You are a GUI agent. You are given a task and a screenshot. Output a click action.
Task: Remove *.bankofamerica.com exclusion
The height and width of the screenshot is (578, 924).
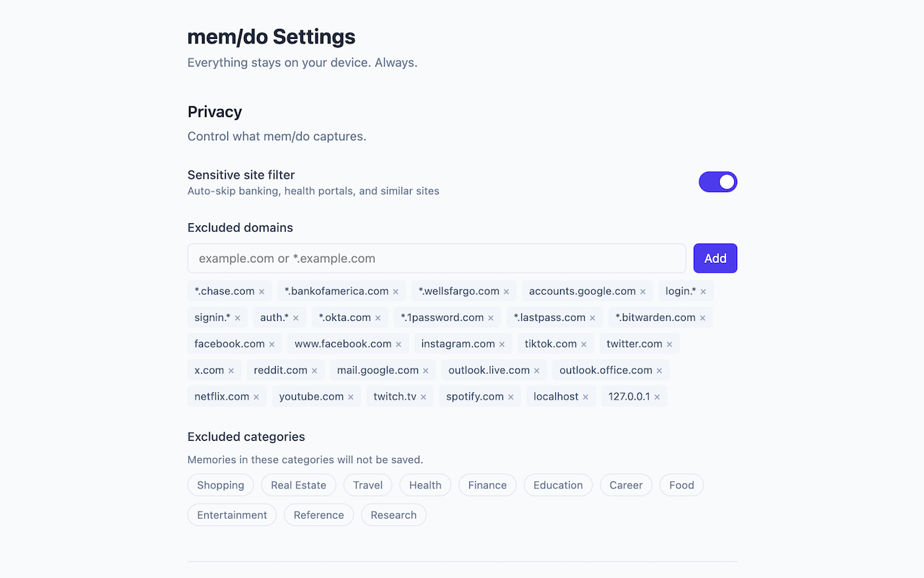click(x=395, y=290)
